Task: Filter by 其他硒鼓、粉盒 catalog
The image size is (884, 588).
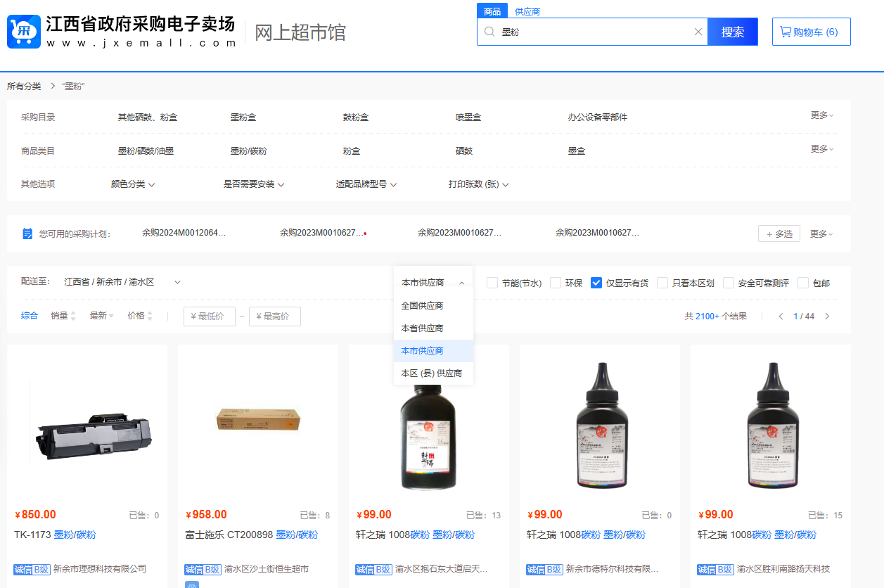Action: [x=148, y=117]
